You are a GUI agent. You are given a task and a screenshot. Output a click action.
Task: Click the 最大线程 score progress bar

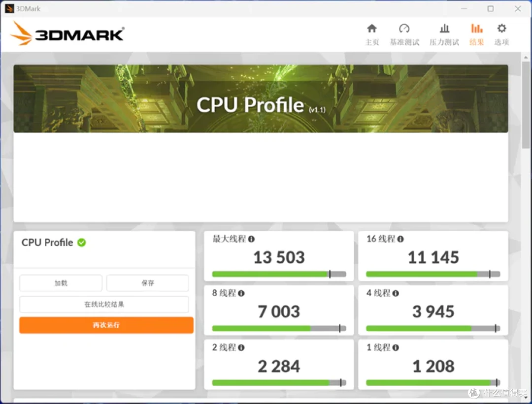point(279,274)
